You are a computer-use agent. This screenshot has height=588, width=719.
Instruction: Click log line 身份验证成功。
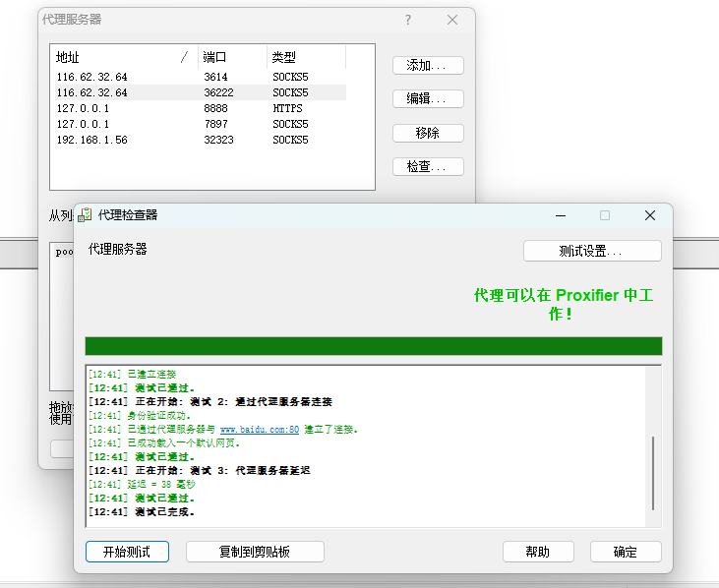(x=140, y=416)
